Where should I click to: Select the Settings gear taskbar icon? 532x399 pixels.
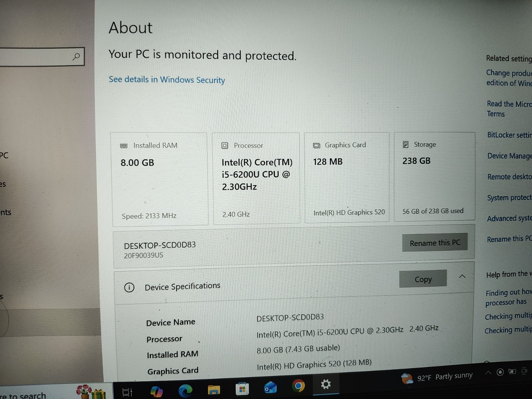pyautogui.click(x=326, y=384)
